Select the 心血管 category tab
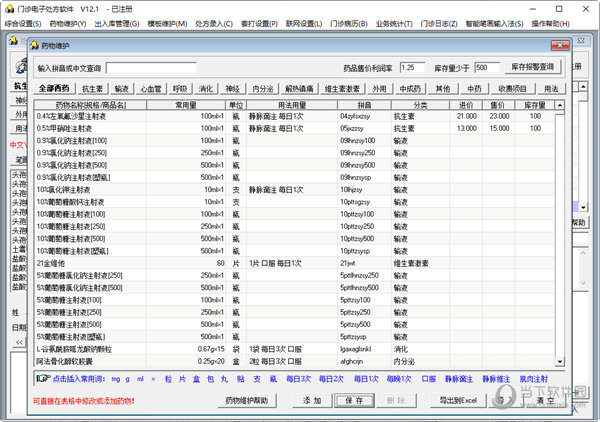This screenshot has width=600, height=422. [x=151, y=89]
